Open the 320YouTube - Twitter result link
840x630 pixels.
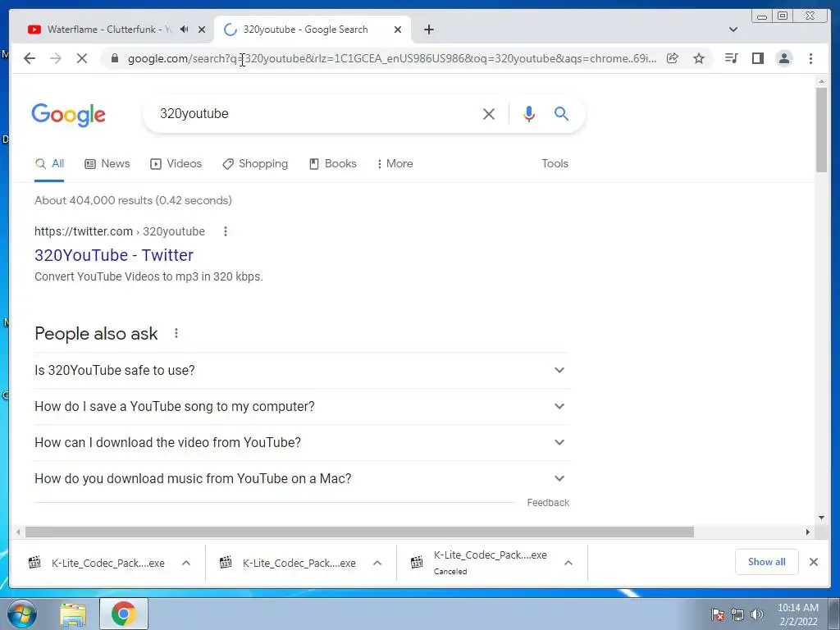tap(113, 255)
